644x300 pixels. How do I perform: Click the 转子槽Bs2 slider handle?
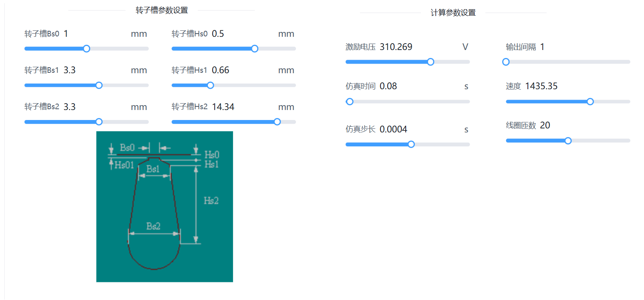coord(99,122)
